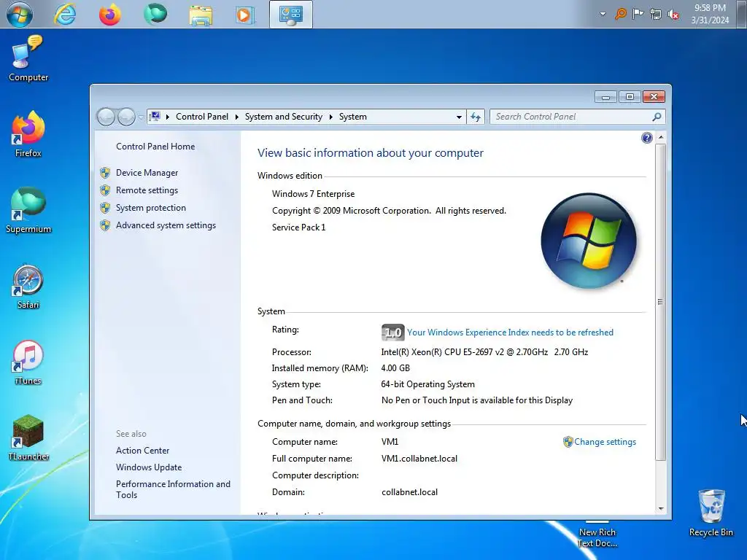The width and height of the screenshot is (747, 560).
Task: Select the Safari desktop shortcut
Action: click(28, 287)
